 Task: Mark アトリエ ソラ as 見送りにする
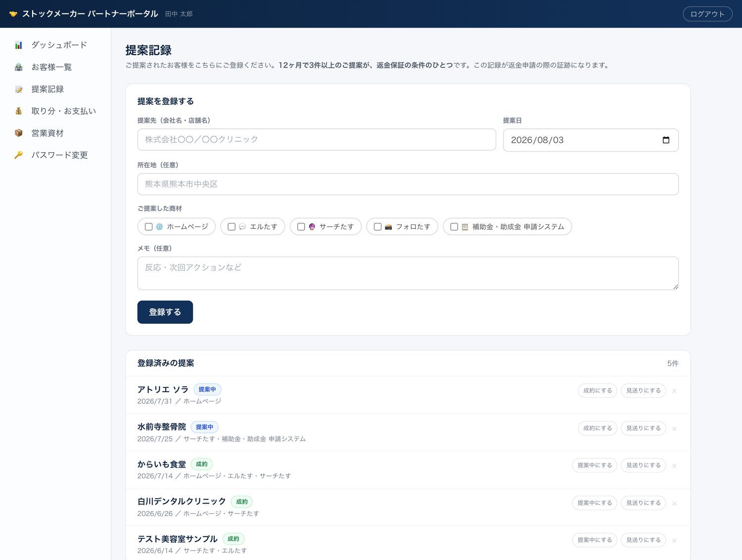tap(643, 390)
